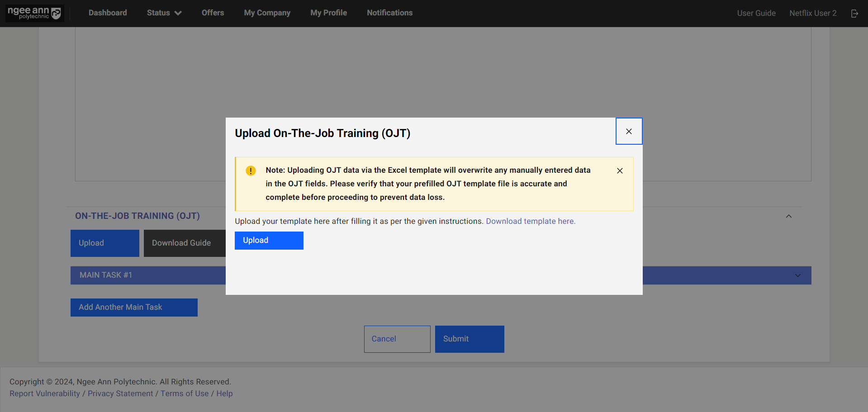Image resolution: width=868 pixels, height=412 pixels.
Task: Dismiss the yellow overwrite warning note
Action: (x=620, y=170)
